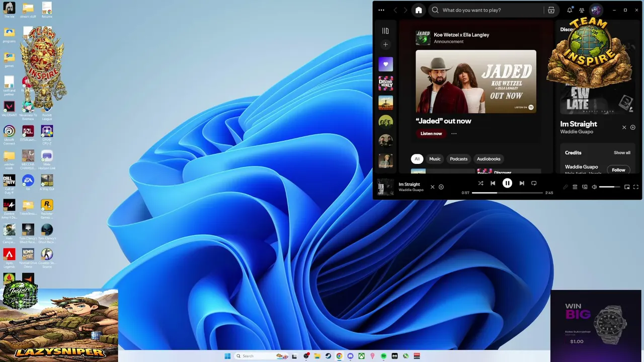Open Discord from the taskbar
Viewport: 644px width, 362px height.
(x=350, y=356)
